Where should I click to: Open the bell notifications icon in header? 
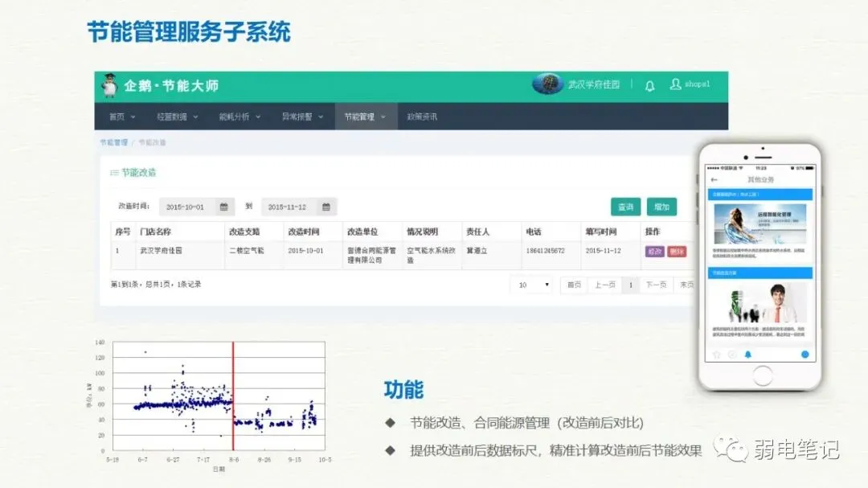pyautogui.click(x=650, y=86)
